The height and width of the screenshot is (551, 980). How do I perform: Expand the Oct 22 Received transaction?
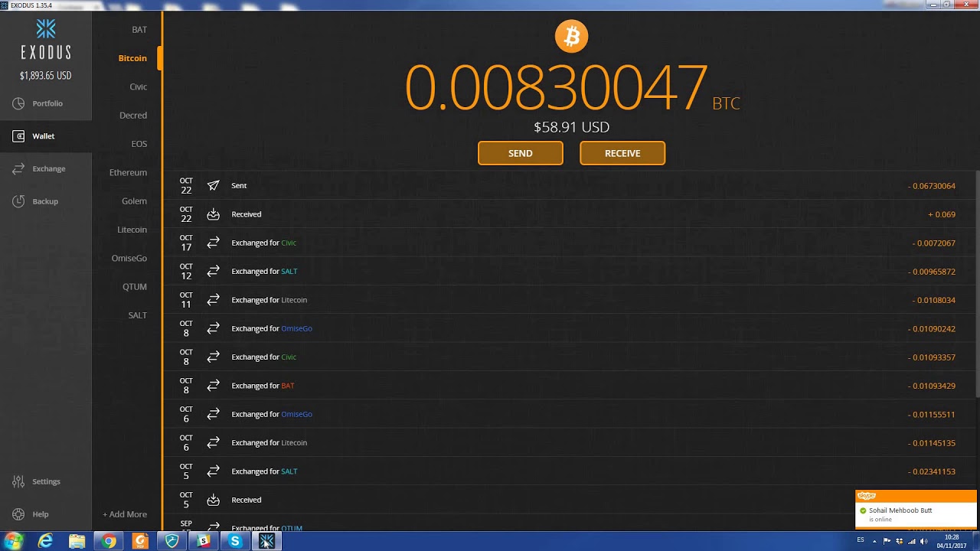point(570,214)
